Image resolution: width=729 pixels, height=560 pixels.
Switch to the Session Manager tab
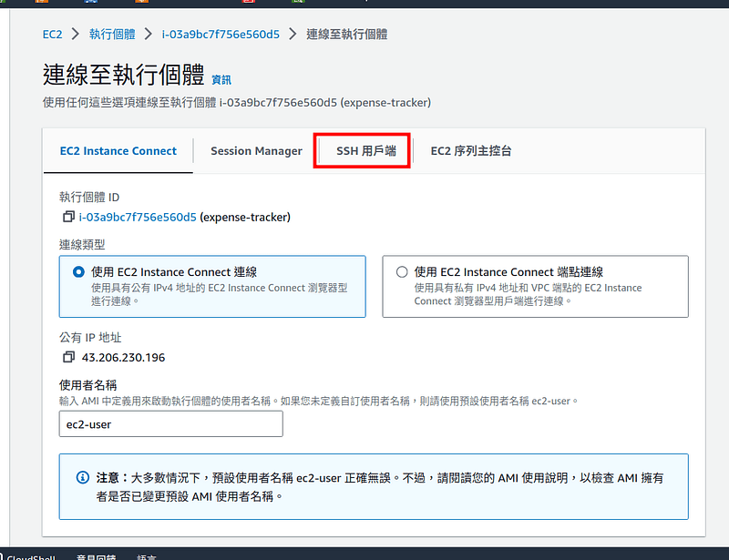[256, 151]
